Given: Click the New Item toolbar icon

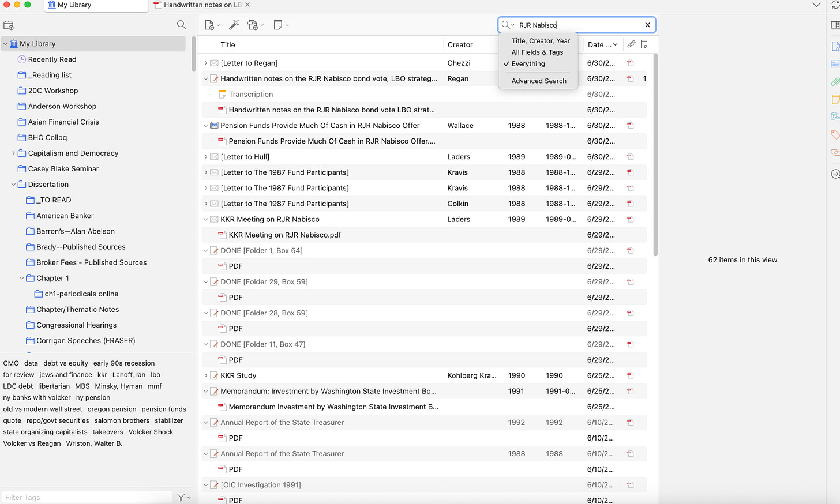Looking at the screenshot, I should (x=211, y=25).
